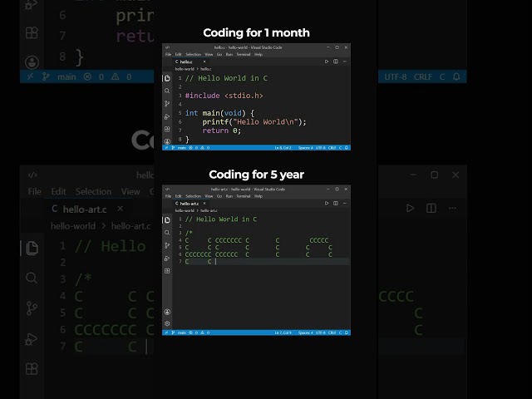Change UTF-8 encoding in hello.c status bar

(x=320, y=148)
